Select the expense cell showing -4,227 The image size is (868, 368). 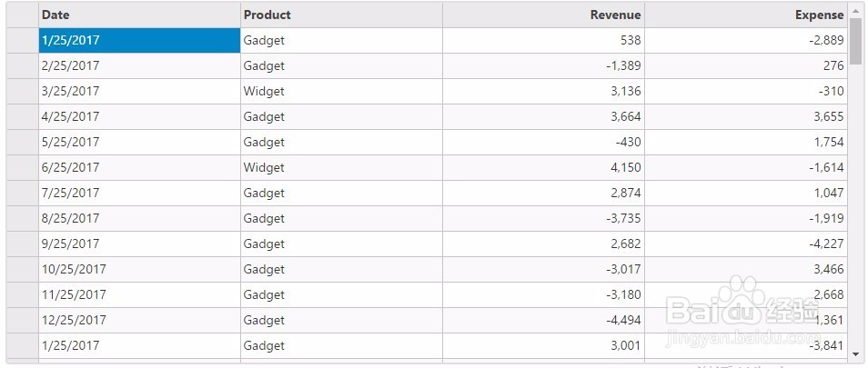[x=745, y=244]
